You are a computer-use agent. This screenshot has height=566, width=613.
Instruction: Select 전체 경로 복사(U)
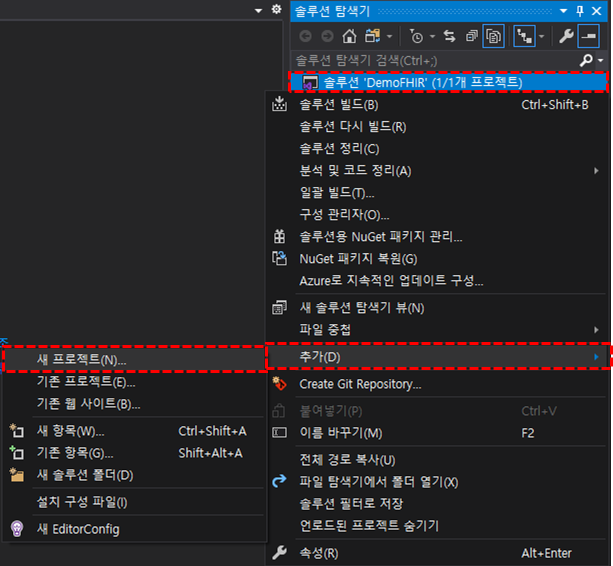436,460
